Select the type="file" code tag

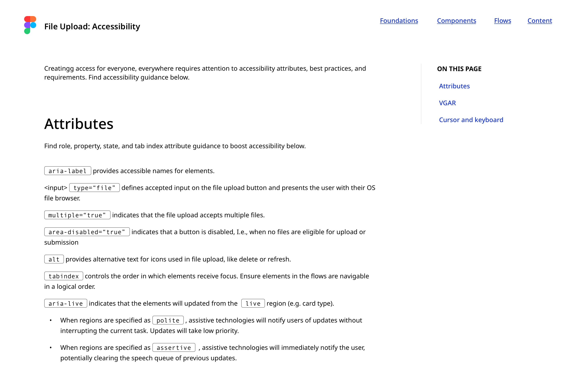point(94,188)
